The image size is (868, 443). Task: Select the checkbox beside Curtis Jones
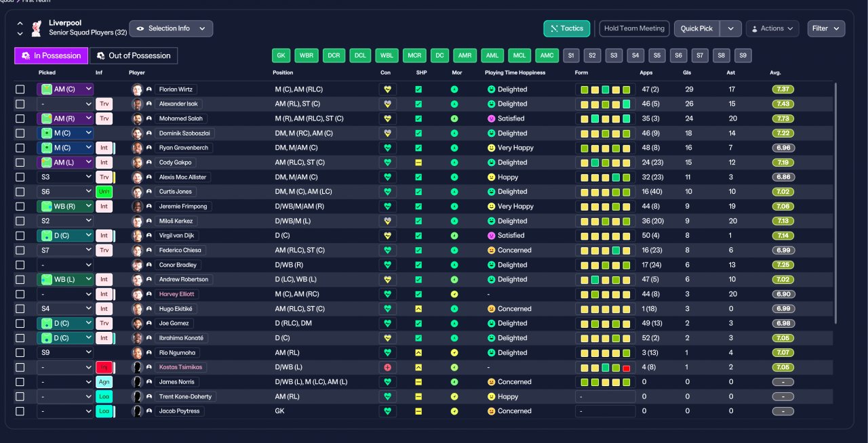pyautogui.click(x=20, y=192)
